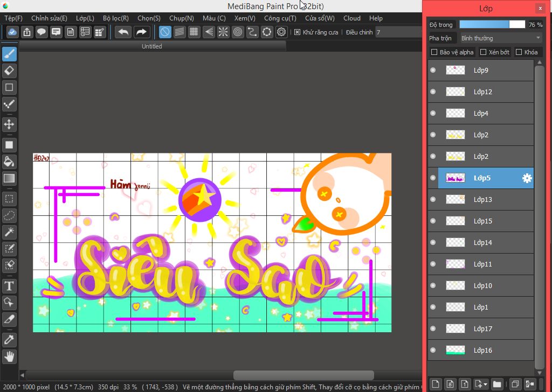Hide layer Lớp16 using its visibility dot

coord(433,351)
